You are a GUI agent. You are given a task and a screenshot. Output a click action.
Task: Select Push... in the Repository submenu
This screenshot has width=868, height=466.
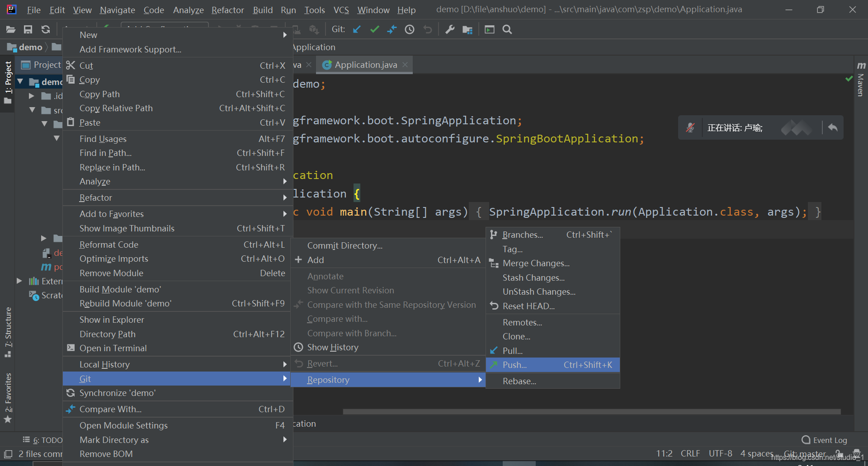[x=552, y=365]
